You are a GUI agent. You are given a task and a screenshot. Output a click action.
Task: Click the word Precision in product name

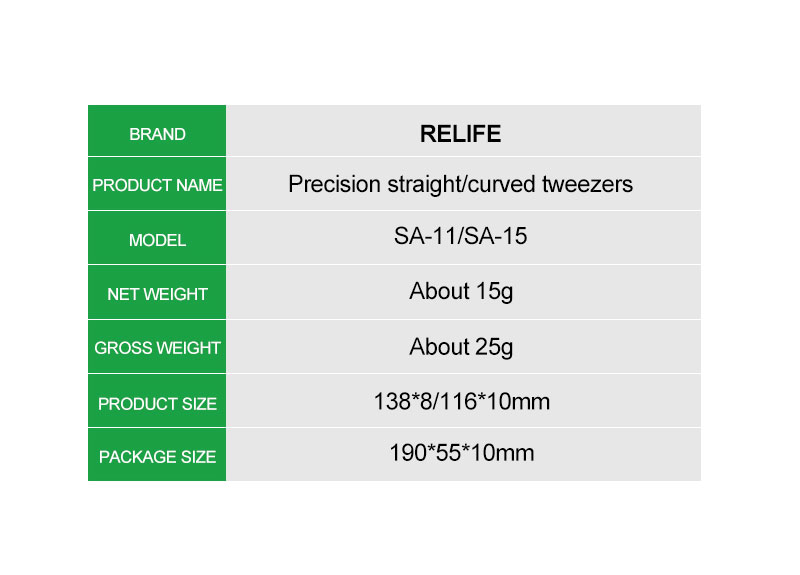(334, 185)
